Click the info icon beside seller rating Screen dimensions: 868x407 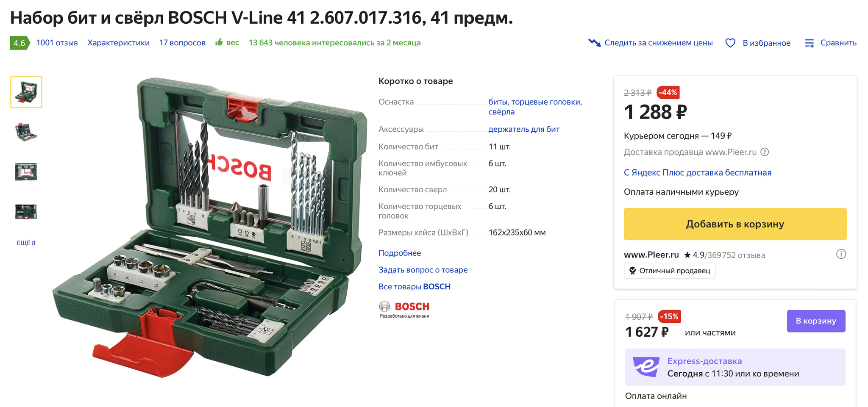click(841, 254)
